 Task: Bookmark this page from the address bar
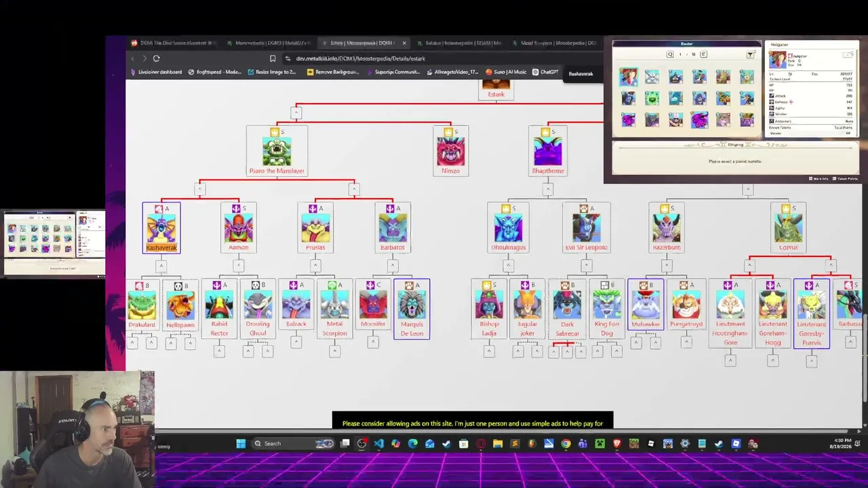coord(273,58)
